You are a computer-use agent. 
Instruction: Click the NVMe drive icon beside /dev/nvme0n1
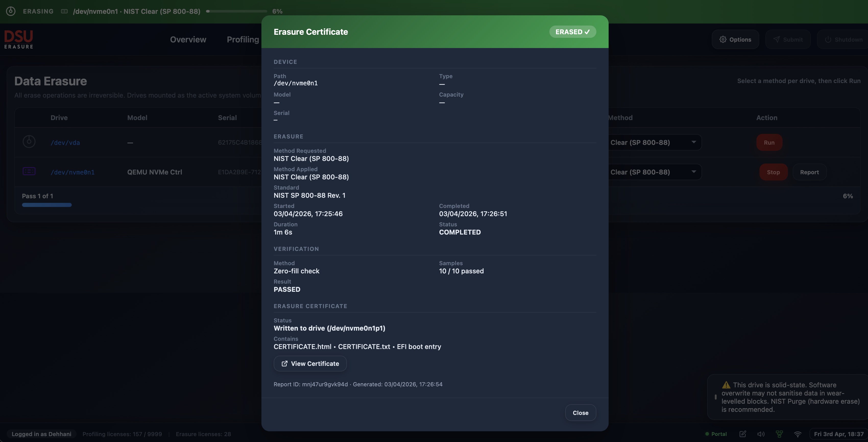click(29, 172)
